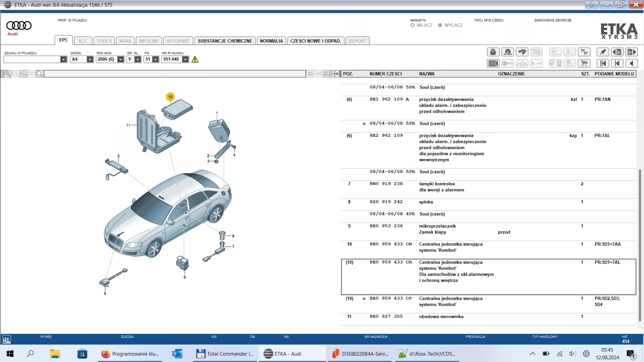
Task: Open the NR RYSUNKU 951-040 dropdown
Action: (x=185, y=59)
